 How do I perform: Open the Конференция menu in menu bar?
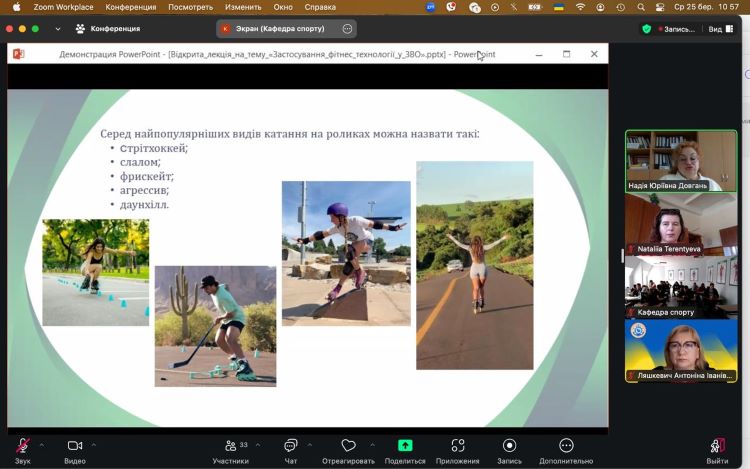(x=130, y=7)
